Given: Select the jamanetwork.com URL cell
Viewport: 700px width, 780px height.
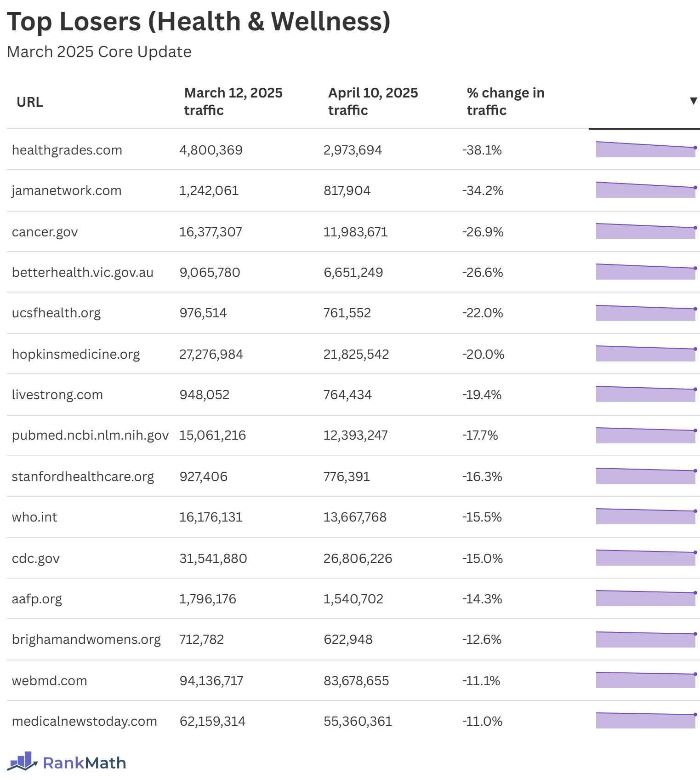Looking at the screenshot, I should pos(67,190).
